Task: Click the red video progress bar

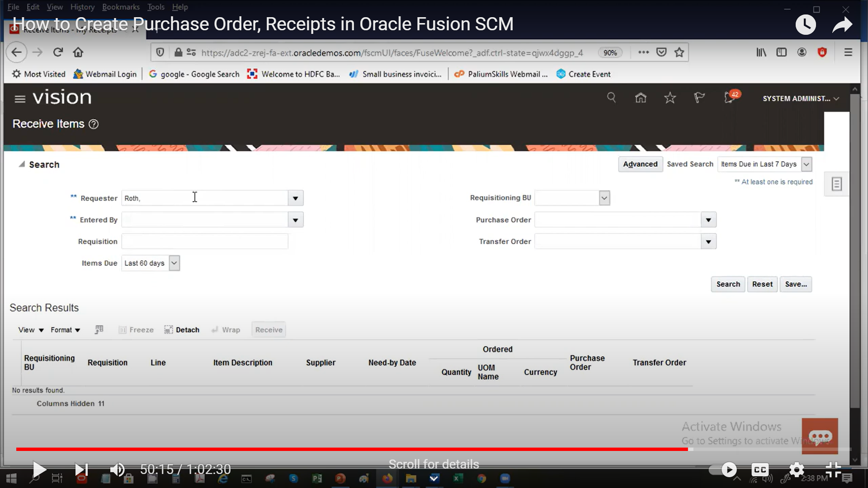Action: (x=353, y=449)
